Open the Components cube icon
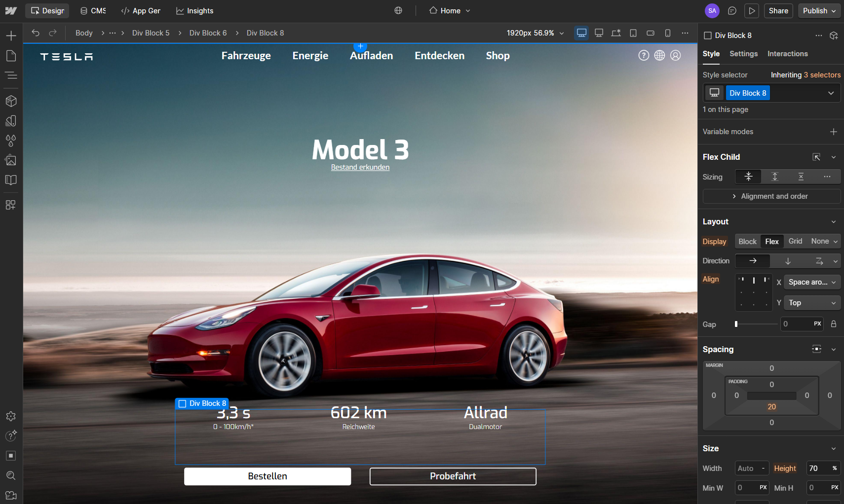 click(x=11, y=101)
